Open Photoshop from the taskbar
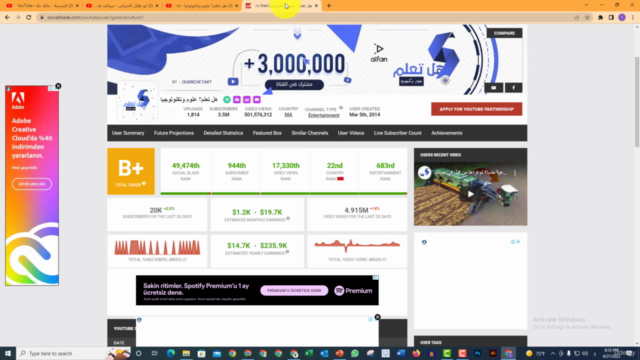The width and height of the screenshot is (640, 360). pos(478,353)
